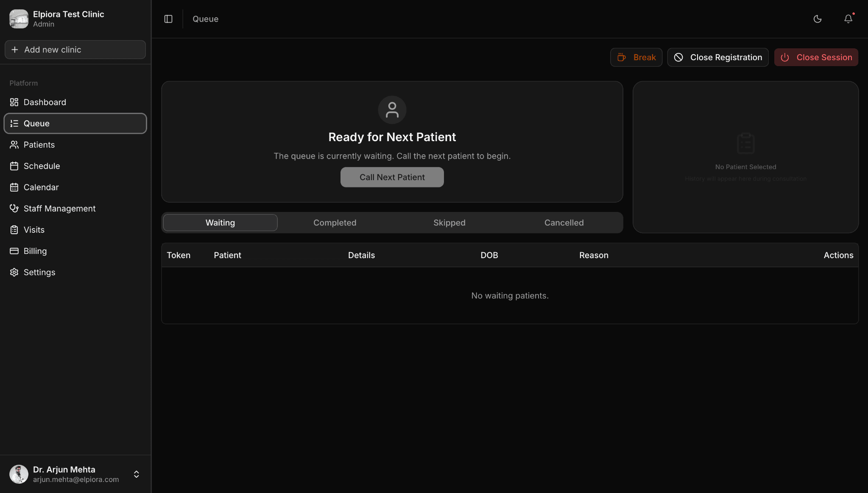
Task: Open Settings from the sidebar
Action: coord(75,272)
